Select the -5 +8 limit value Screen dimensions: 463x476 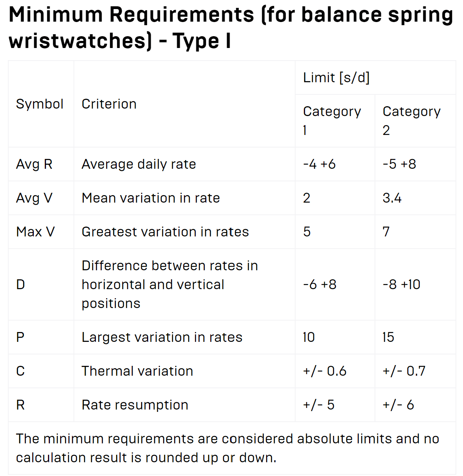pos(399,164)
